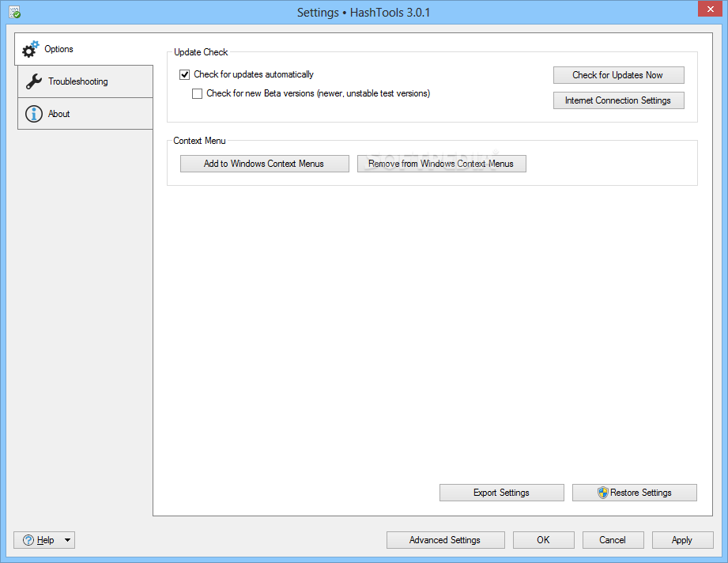Open Advanced Settings
This screenshot has height=563, width=728.
point(446,540)
